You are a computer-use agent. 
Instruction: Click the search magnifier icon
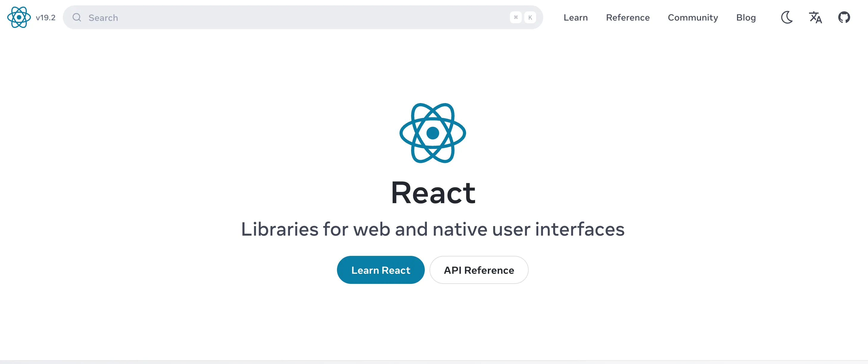[x=77, y=18]
